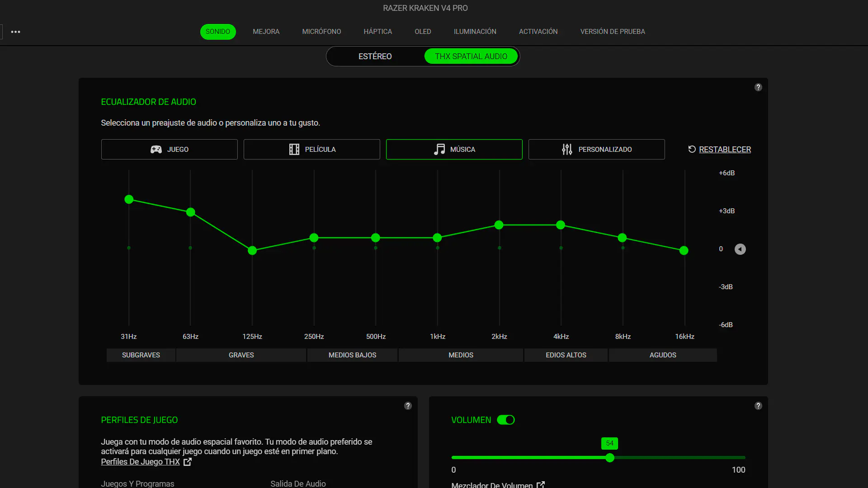Choose the JUEGO equalizer preset
Screen dimensions: 868x488
[x=170, y=149]
